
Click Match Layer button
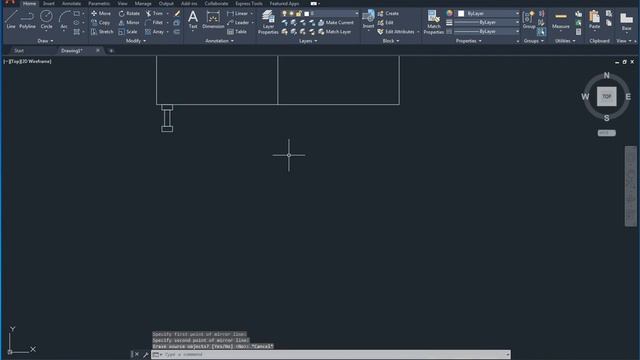point(334,31)
